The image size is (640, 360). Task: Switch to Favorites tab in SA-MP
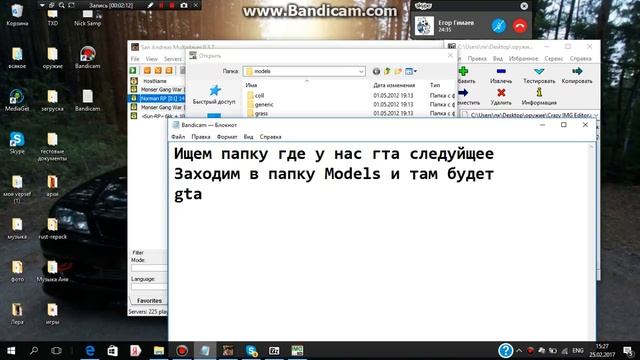(149, 300)
